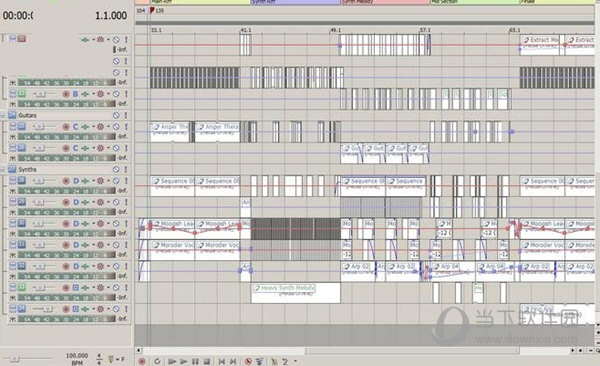Select the Heavy Synth Melody clip

[x=296, y=293]
